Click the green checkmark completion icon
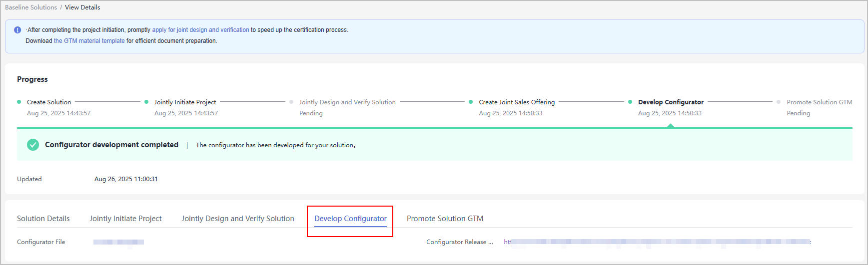 [x=33, y=145]
